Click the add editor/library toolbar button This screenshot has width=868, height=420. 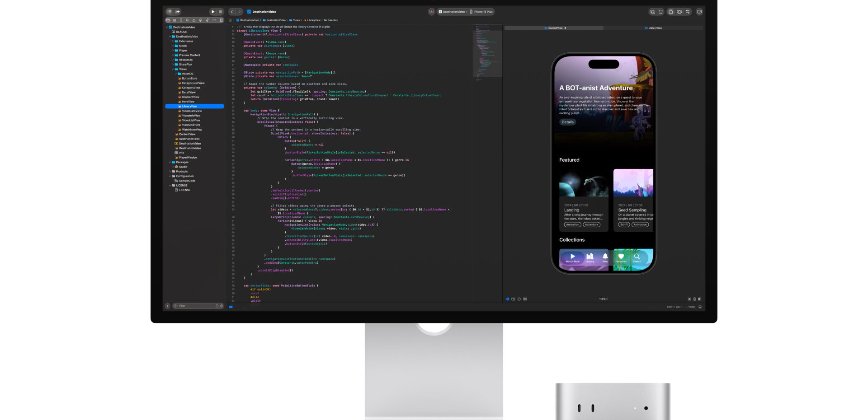point(652,12)
